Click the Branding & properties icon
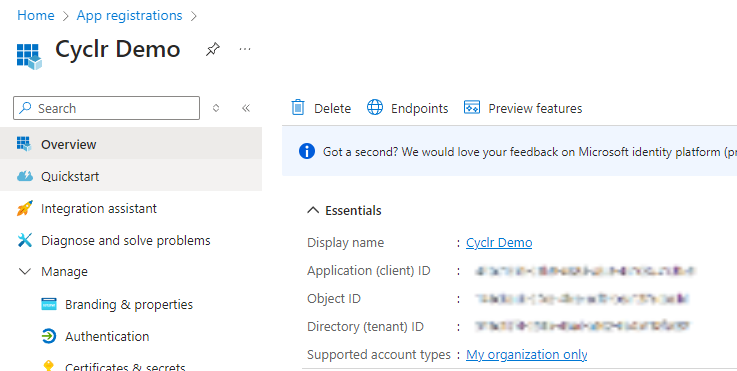The image size is (737, 371). [49, 304]
